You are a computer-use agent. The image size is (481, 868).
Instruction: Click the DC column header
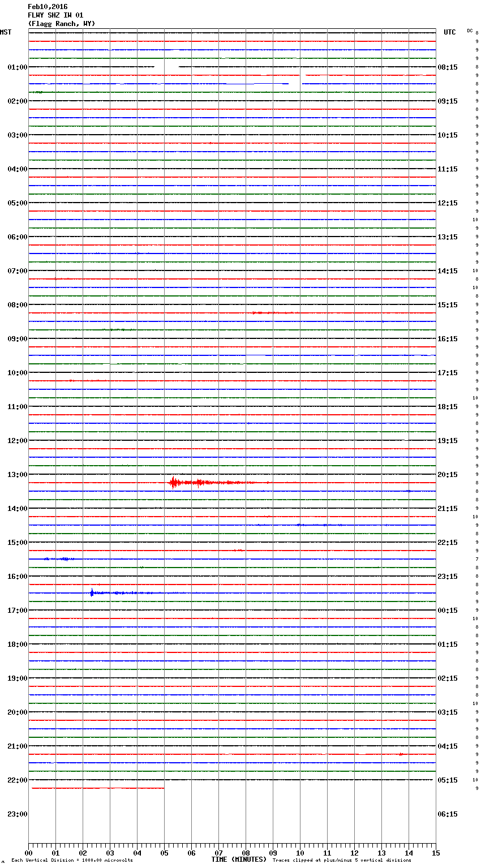[x=470, y=31]
